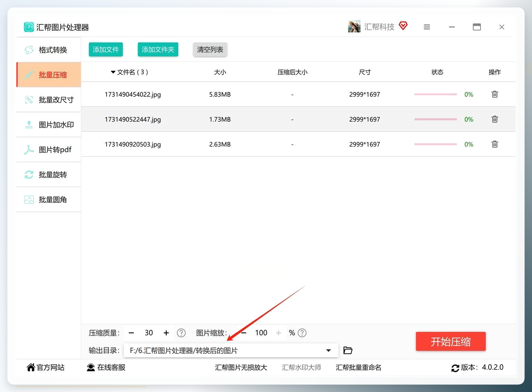Screen dimensions: 532x392
Task: Click the image scale value 100
Action: click(x=261, y=333)
